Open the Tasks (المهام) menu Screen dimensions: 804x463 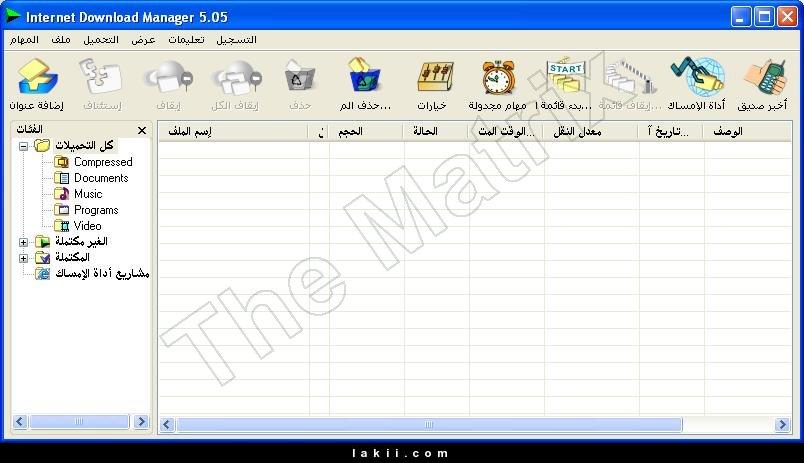[24, 39]
